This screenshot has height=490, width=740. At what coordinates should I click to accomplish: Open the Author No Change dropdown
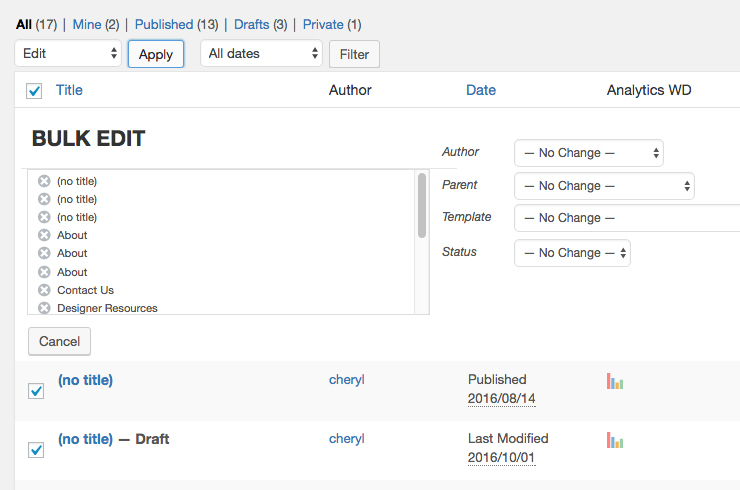point(589,153)
